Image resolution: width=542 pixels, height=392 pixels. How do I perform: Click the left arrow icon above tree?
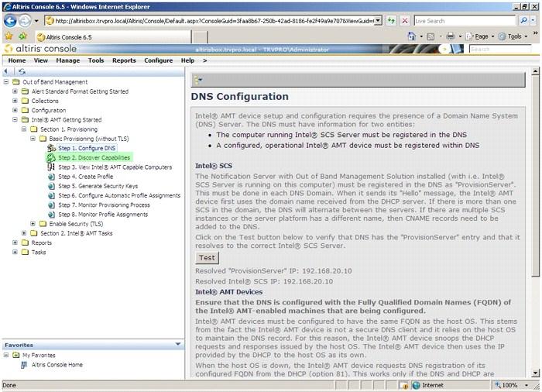(6, 71)
